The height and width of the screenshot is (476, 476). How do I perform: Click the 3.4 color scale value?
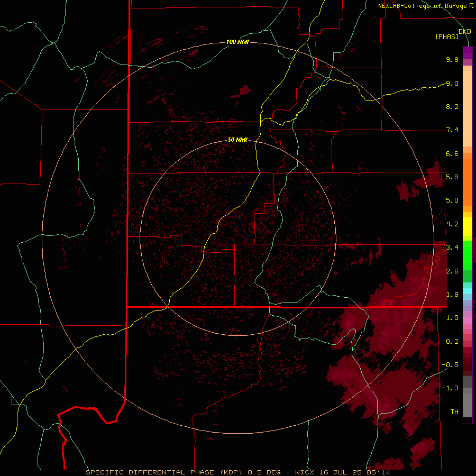coord(452,248)
